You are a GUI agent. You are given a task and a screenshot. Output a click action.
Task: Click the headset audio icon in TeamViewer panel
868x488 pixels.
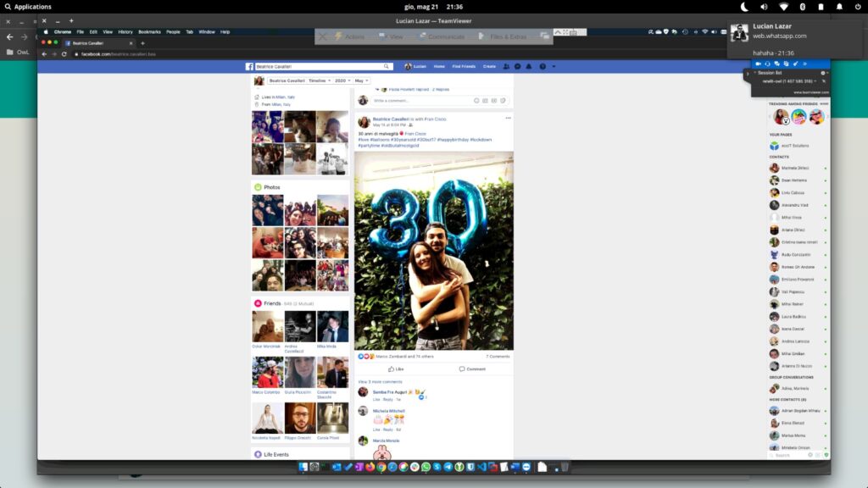coord(767,64)
